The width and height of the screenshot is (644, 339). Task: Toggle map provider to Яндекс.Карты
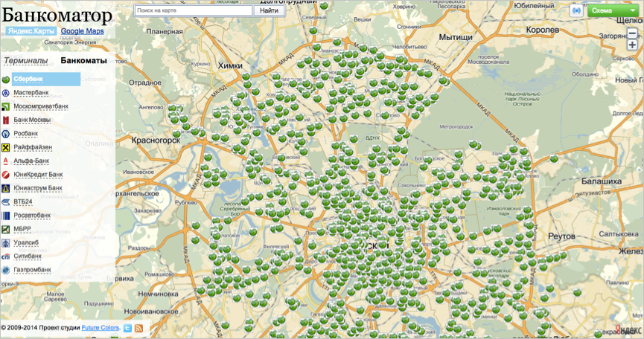pos(31,31)
